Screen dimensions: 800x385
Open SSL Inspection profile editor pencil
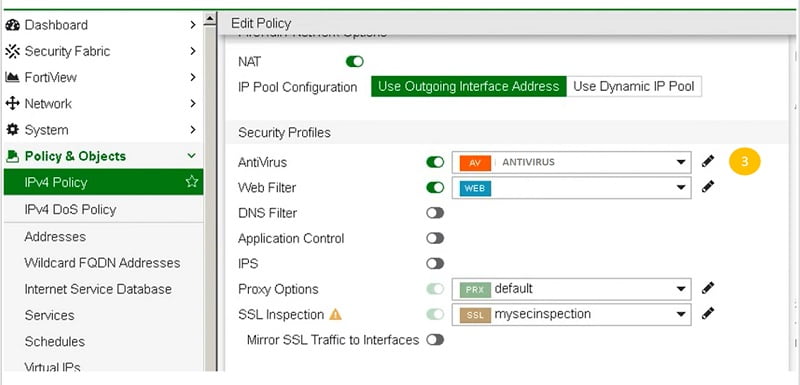(707, 313)
